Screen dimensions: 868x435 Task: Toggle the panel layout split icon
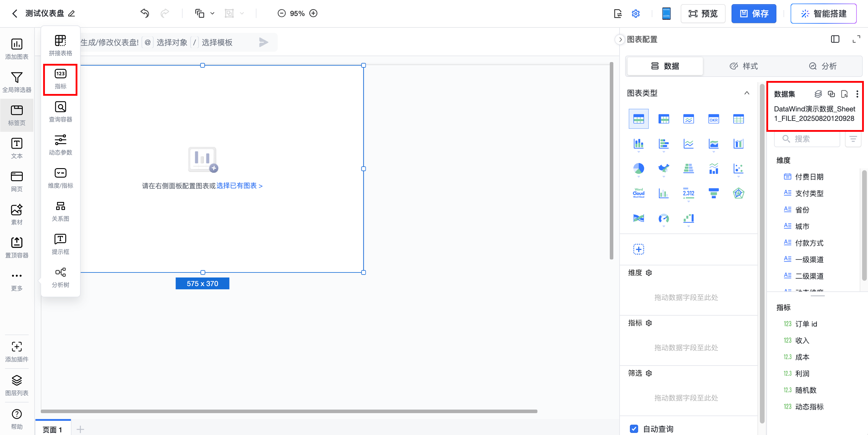click(x=835, y=39)
